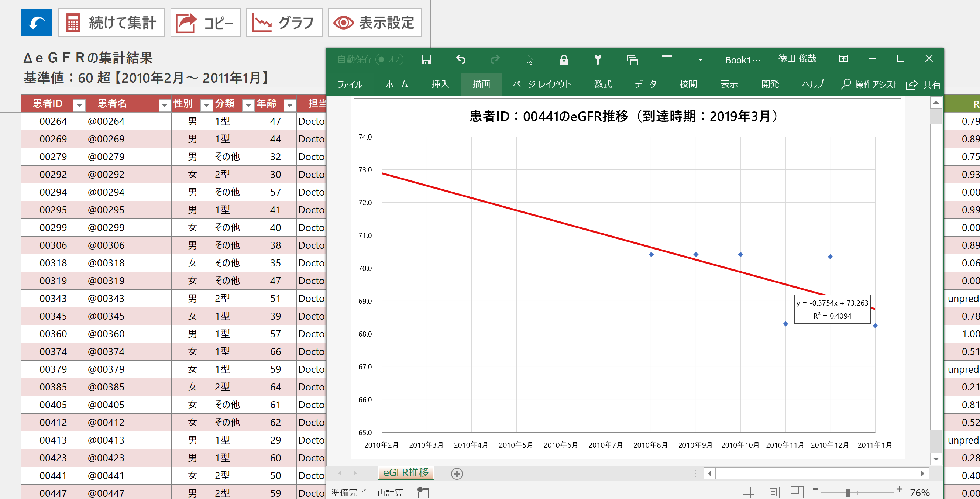The image size is (980, 499).
Task: Customize Quick Access Toolbar dropdown arrow
Action: point(700,59)
